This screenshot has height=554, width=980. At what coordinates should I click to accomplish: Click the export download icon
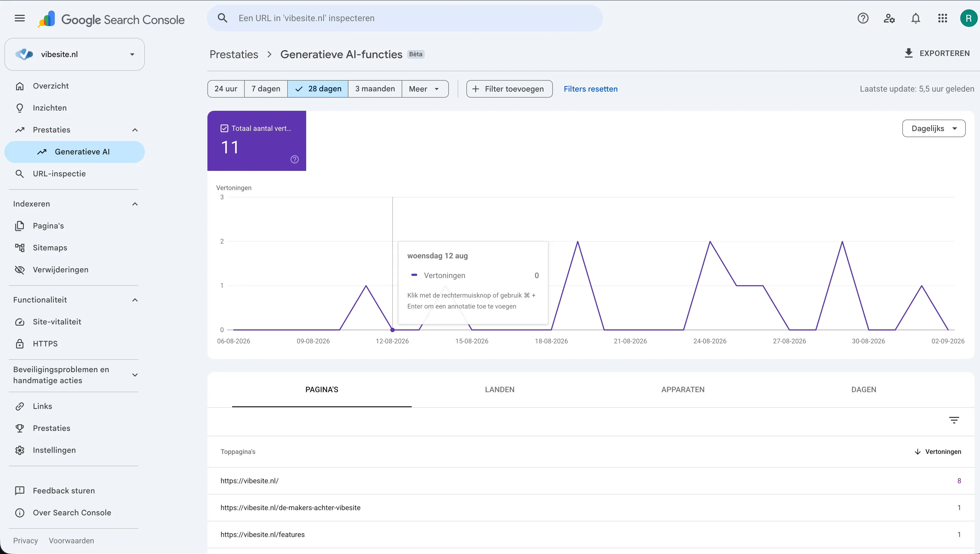[909, 53]
